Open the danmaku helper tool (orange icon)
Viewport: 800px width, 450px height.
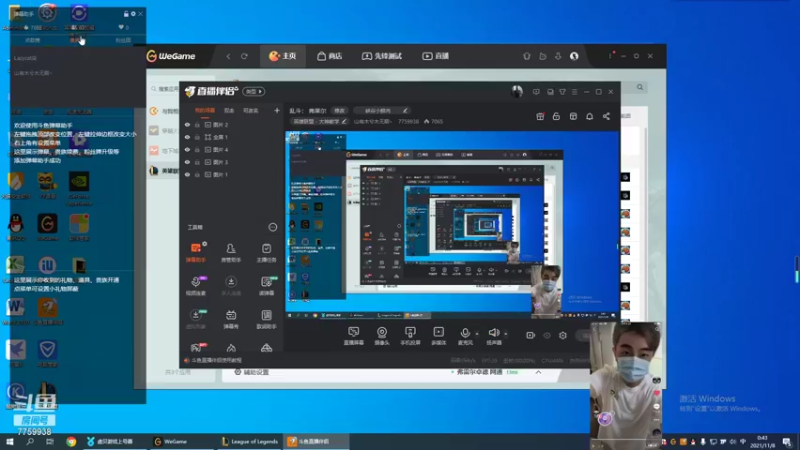pos(195,252)
